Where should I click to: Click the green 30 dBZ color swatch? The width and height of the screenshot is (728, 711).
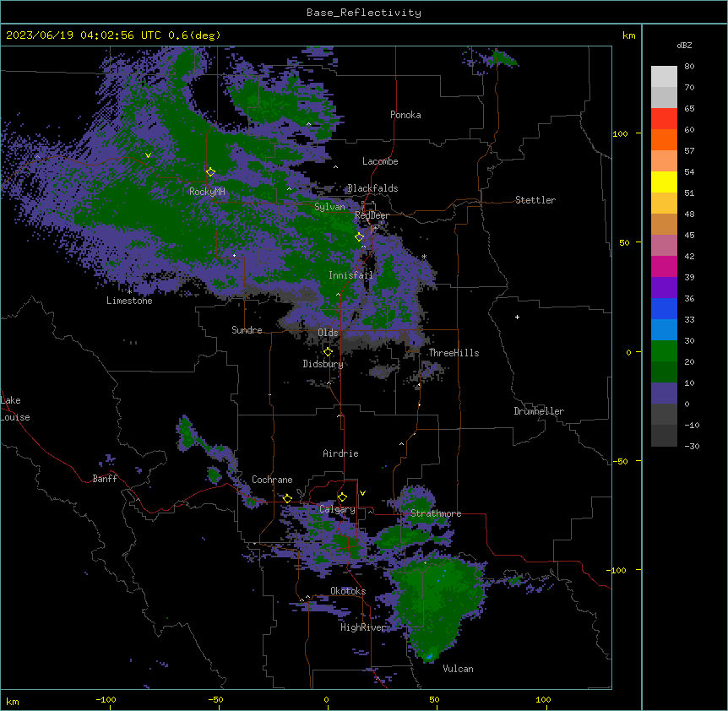[664, 351]
